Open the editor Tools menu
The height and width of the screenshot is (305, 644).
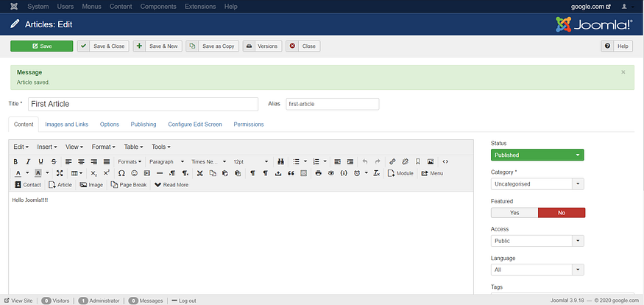(x=161, y=147)
